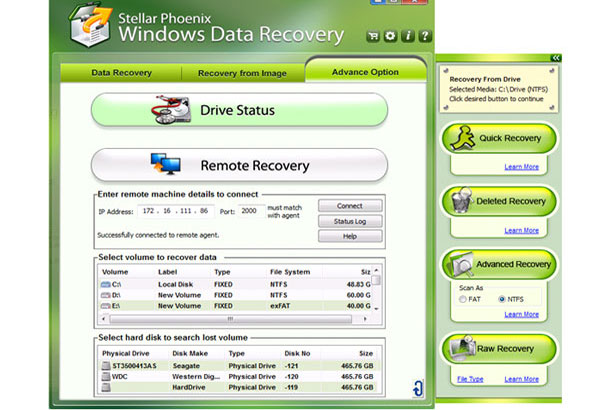Start Deleted Recovery
This screenshot has width=590, height=410.
coord(499,201)
